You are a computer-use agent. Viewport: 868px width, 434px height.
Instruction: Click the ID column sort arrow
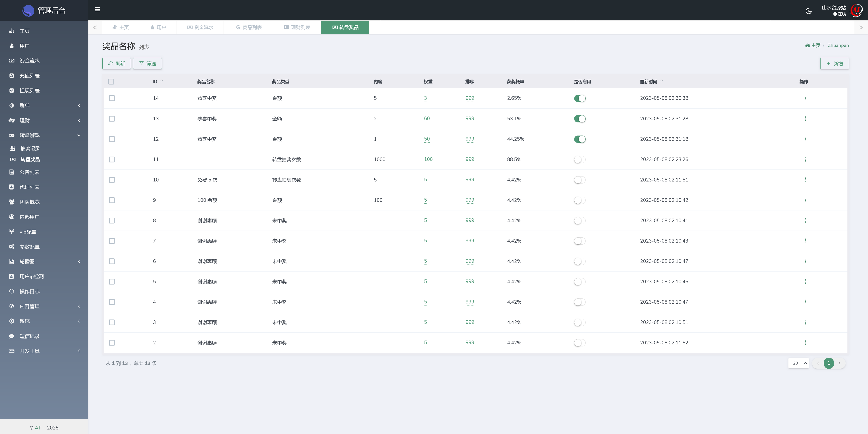click(x=162, y=81)
